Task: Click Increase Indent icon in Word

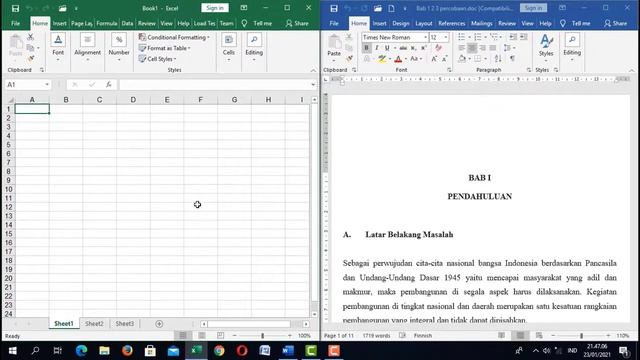Action: tap(523, 37)
